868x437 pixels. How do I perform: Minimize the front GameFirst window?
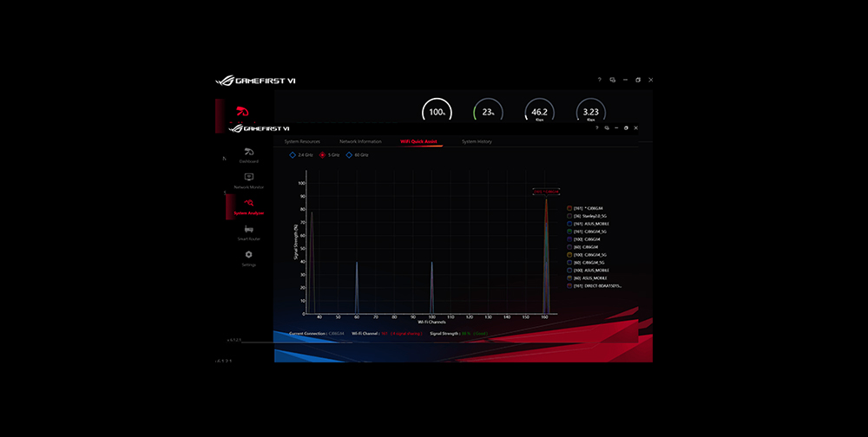click(616, 127)
